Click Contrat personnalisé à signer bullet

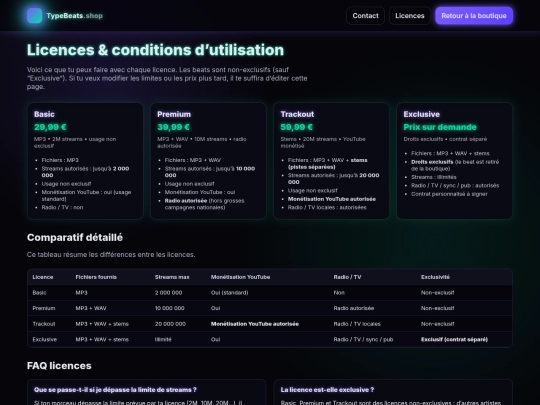449,194
